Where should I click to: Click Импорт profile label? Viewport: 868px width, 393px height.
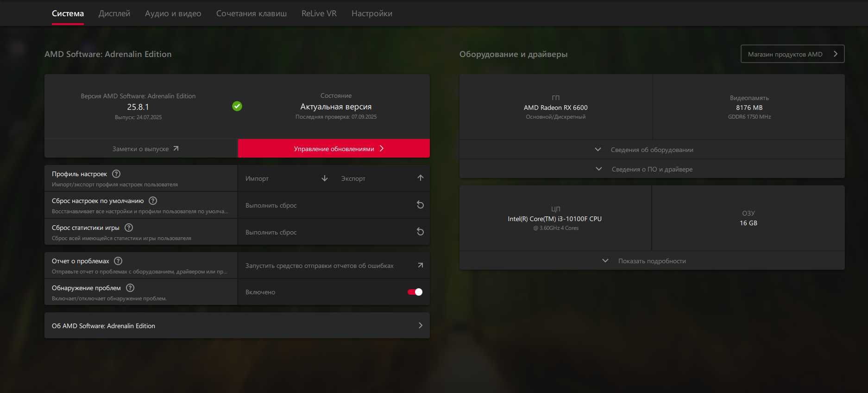257,178
